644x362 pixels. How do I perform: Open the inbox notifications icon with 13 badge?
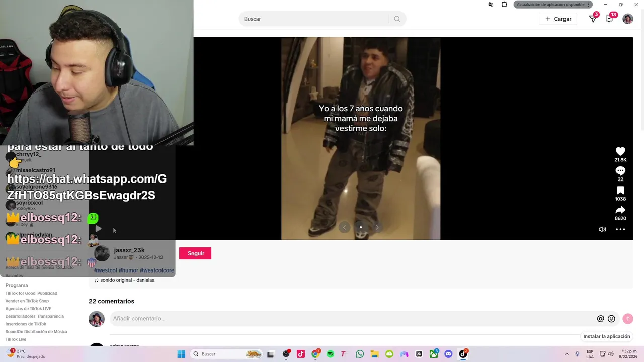tap(609, 19)
